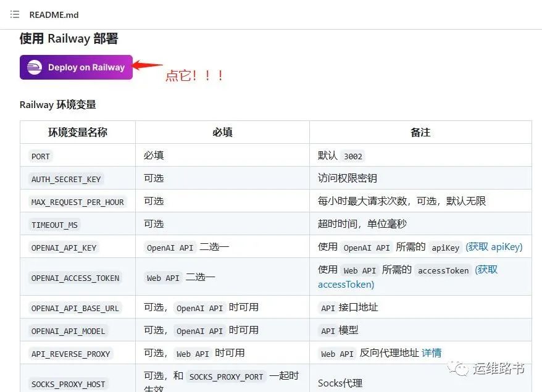Click the Railway 环境变量 subheading

tap(58, 104)
